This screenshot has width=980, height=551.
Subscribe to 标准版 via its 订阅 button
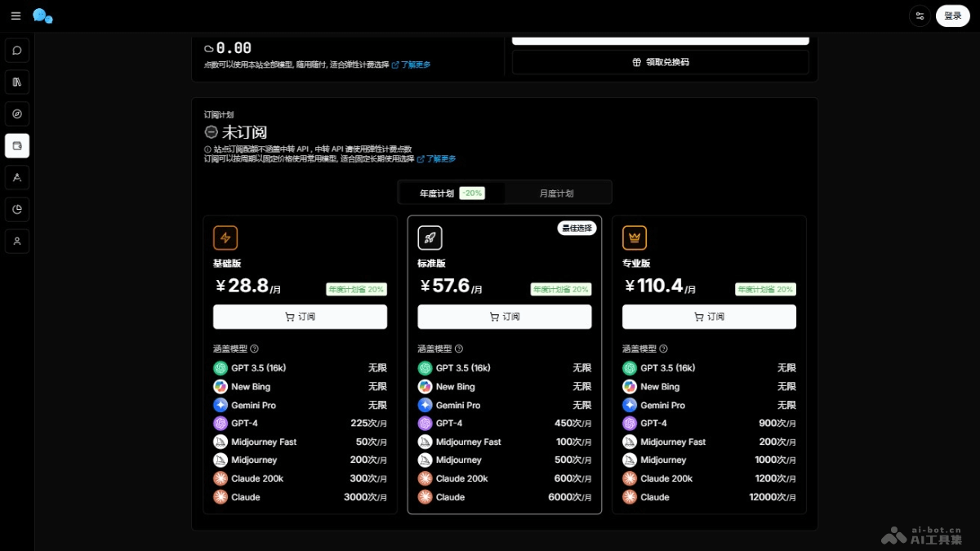[x=504, y=317]
